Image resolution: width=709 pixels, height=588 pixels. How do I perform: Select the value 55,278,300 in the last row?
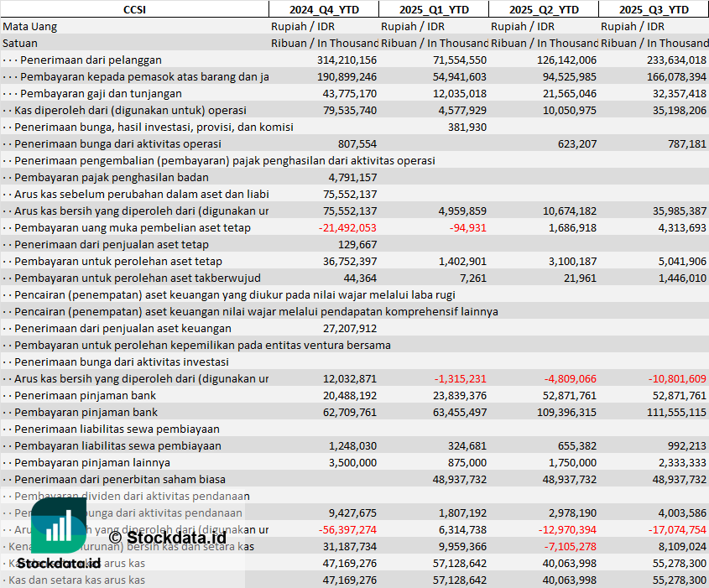tap(679, 580)
